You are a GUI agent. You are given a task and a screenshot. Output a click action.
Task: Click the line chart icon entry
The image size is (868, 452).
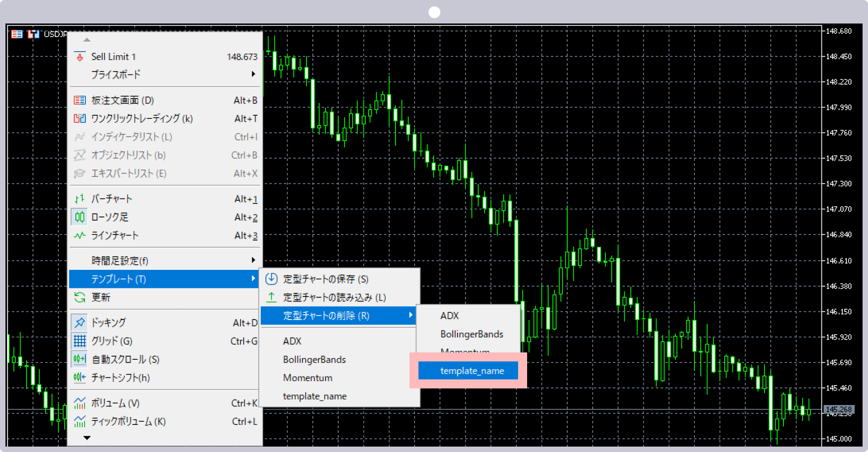tap(80, 235)
